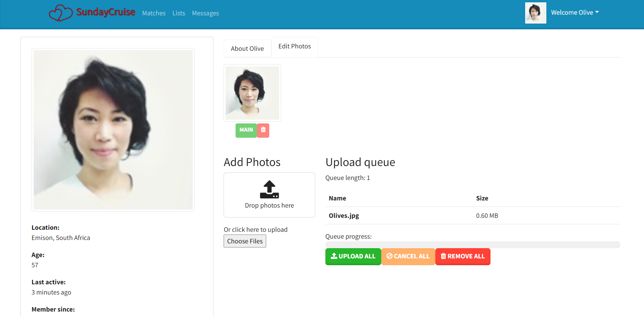
Task: Click the cancel circle icon on Cancel All
Action: click(390, 256)
